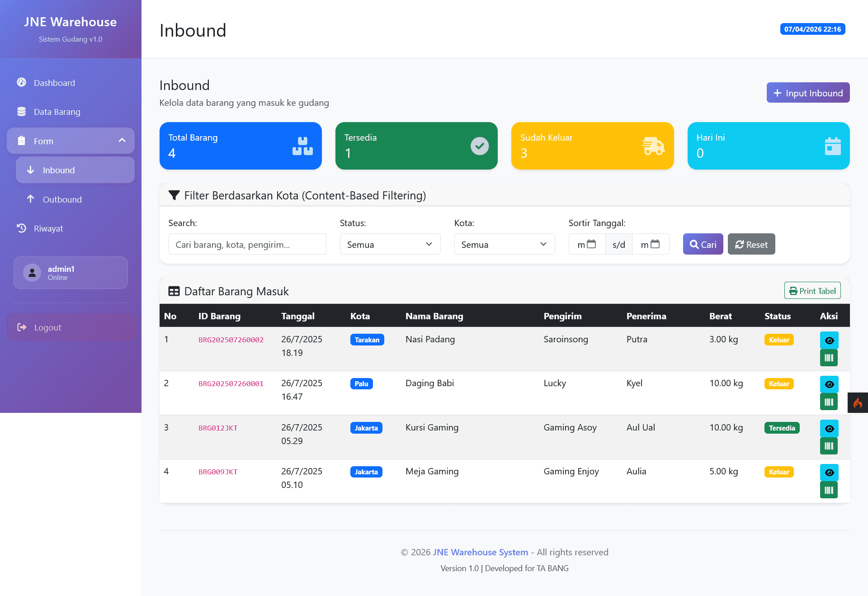Open Riwayat from the sidebar
868x596 pixels.
48,228
